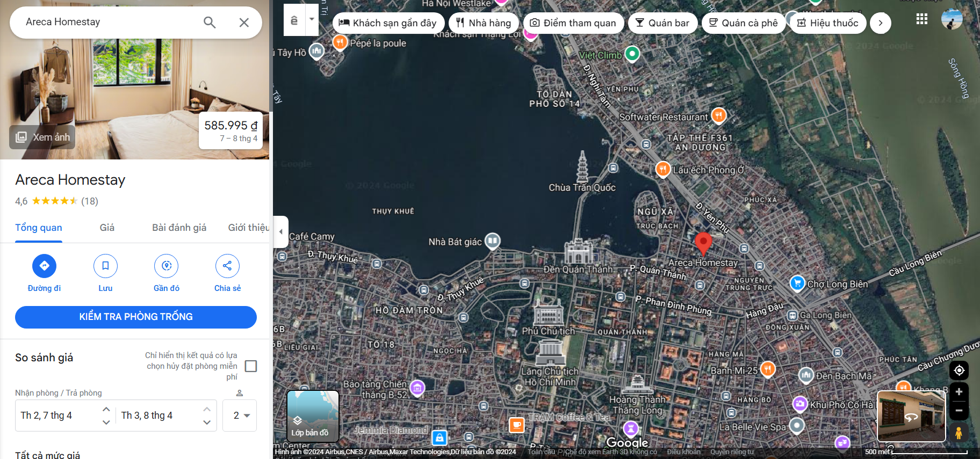Show more category filters with right arrow
This screenshot has height=459, width=980.
point(881,23)
